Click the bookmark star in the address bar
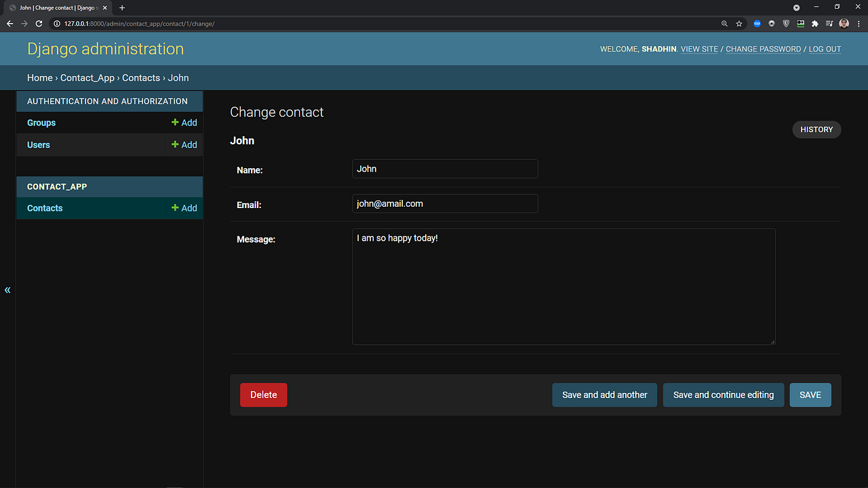The image size is (868, 488). [x=738, y=23]
